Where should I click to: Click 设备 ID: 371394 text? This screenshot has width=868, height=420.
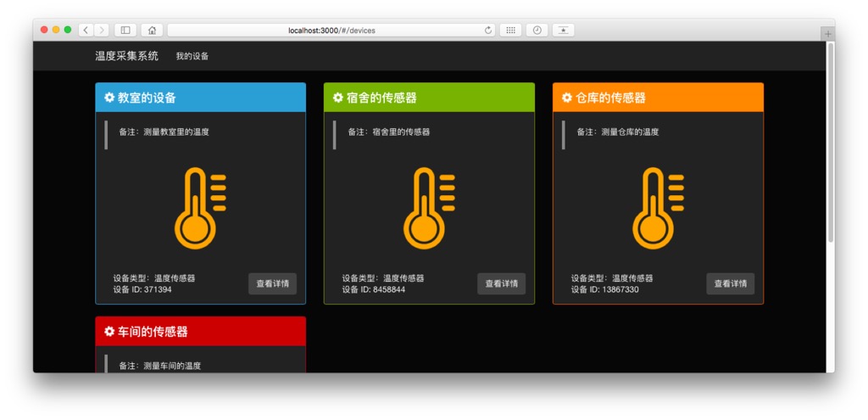(142, 289)
